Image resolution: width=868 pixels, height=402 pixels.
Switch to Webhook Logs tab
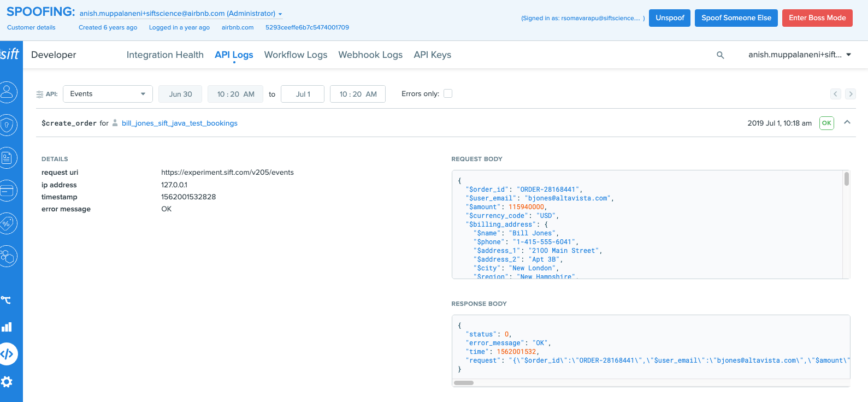click(x=370, y=55)
